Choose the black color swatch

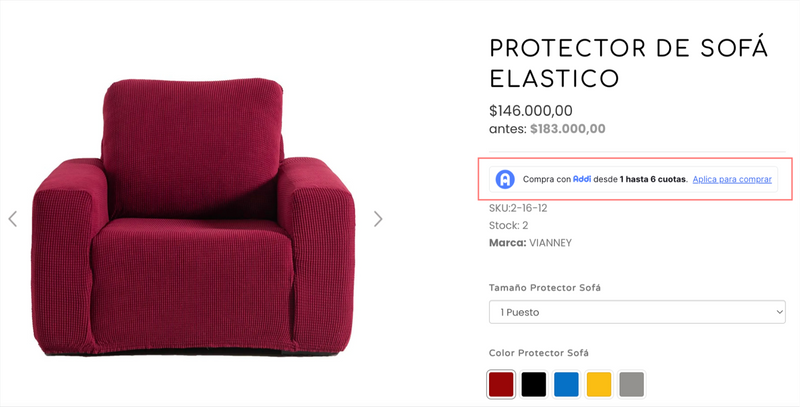(534, 384)
